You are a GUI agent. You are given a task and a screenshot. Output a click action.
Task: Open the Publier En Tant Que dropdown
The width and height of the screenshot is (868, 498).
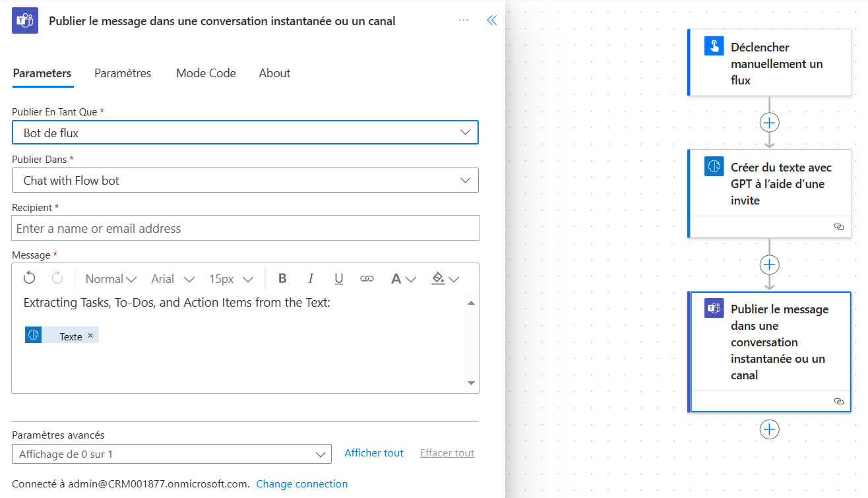(x=245, y=133)
